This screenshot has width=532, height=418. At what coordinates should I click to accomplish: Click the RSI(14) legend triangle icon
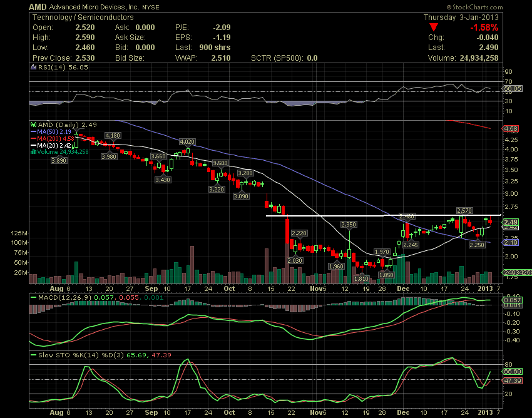tap(33, 67)
